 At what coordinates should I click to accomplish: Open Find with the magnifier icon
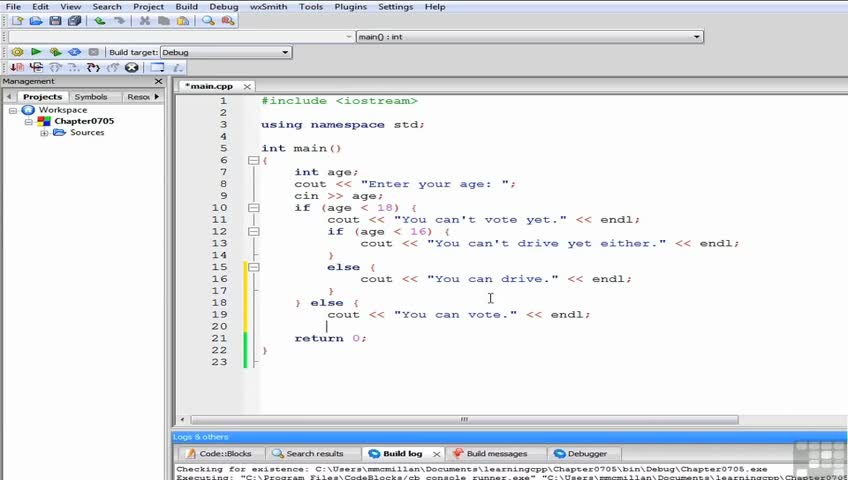[x=208, y=21]
